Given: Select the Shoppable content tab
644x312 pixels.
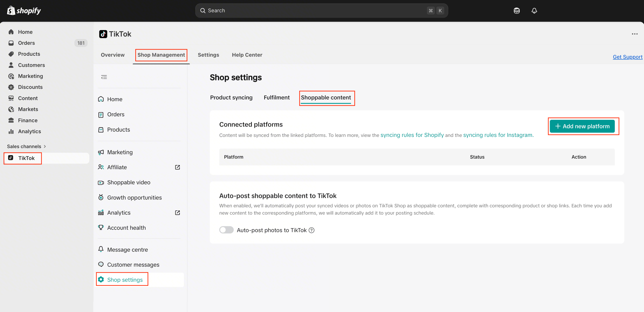Looking at the screenshot, I should pos(326,97).
